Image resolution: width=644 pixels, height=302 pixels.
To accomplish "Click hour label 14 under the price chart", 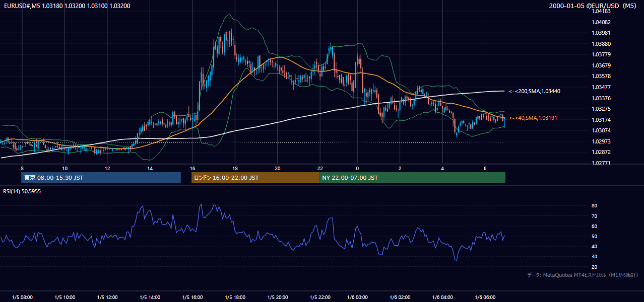I will (150, 168).
